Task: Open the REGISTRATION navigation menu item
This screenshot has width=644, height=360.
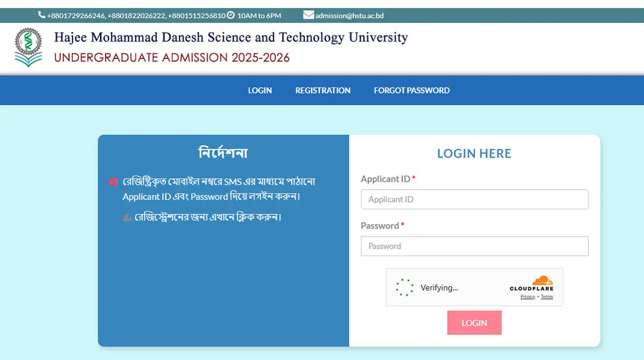Action: tap(323, 90)
